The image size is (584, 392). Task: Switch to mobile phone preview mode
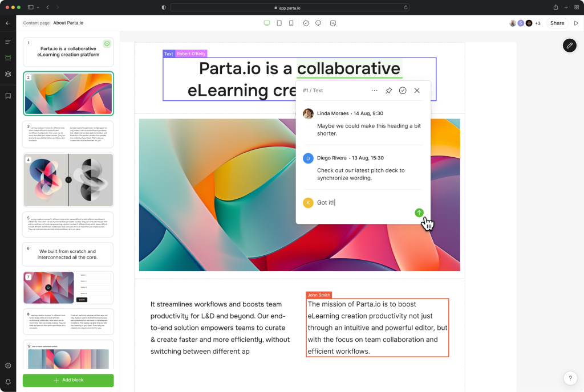[x=291, y=23]
